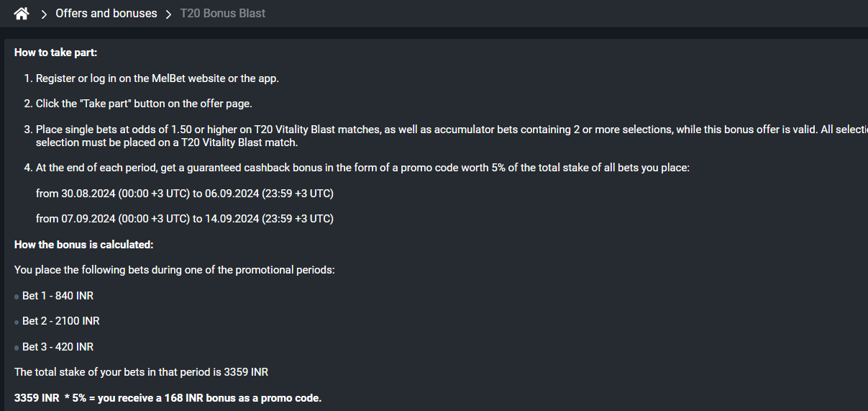Viewport: 868px width, 411px height.
Task: Go to the home page via house icon
Action: (x=22, y=14)
